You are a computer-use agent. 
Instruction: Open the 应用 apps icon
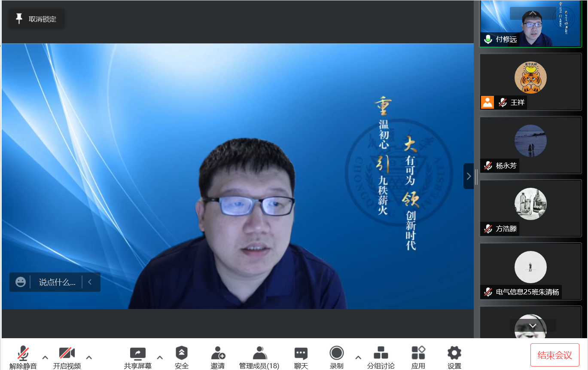point(418,354)
